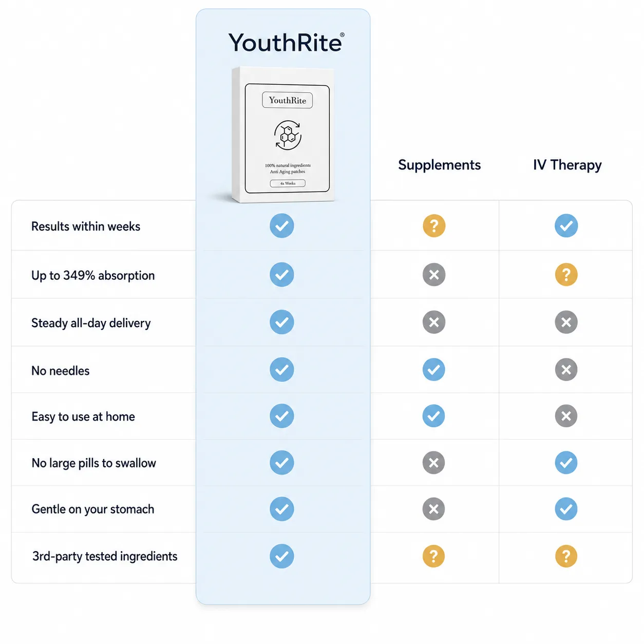Screen dimensions: 644x644
Task: Click IV Therapy X icon for No needles
Action: point(566,370)
